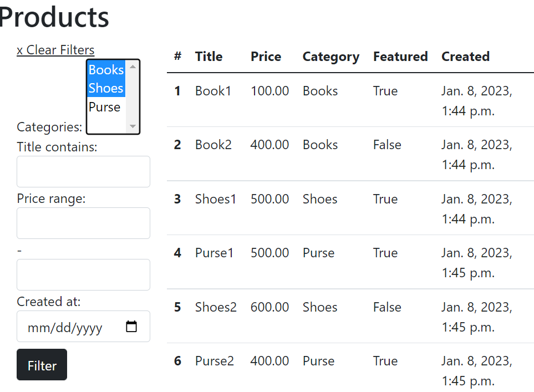534x392 pixels.
Task: Click the Featured column header
Action: pyautogui.click(x=400, y=56)
